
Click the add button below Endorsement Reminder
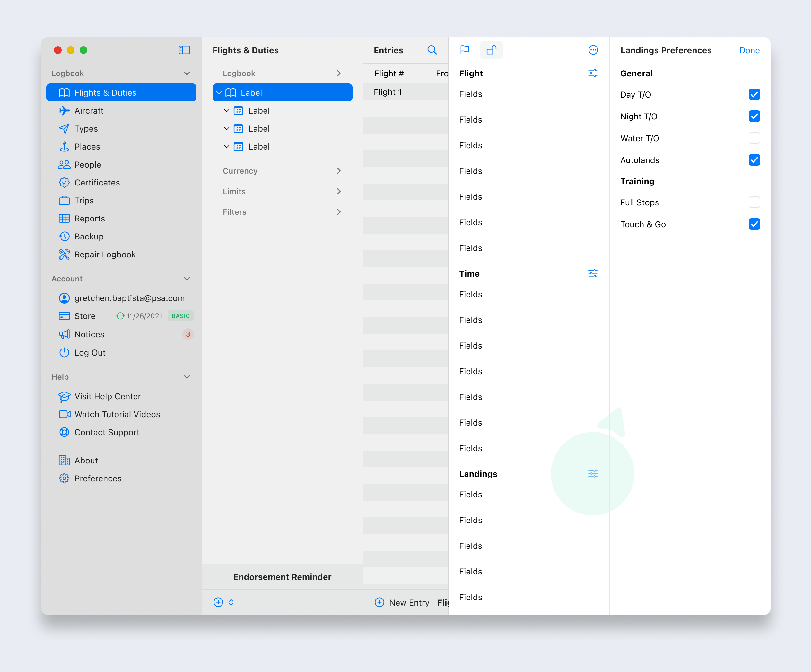coord(218,602)
